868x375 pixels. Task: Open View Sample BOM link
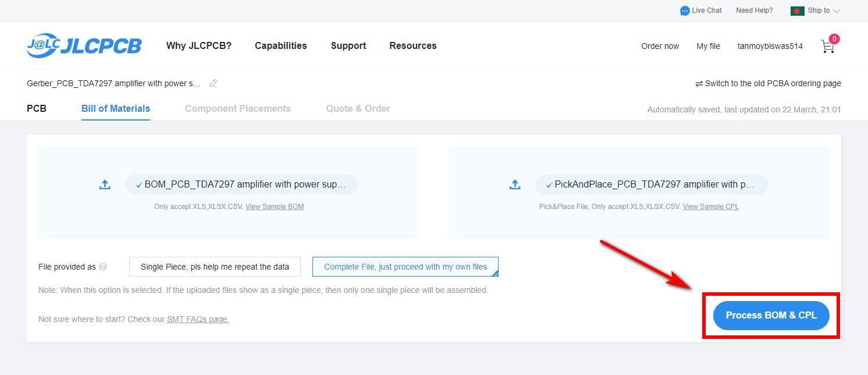tap(275, 207)
